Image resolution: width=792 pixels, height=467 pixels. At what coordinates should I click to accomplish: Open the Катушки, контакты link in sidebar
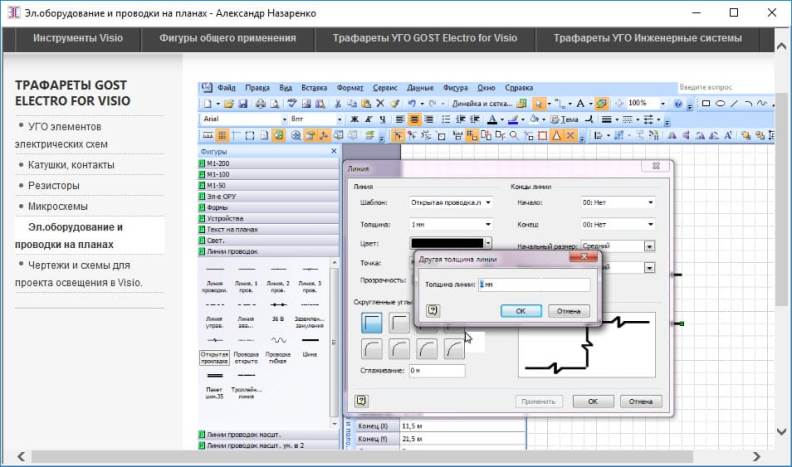click(x=71, y=165)
